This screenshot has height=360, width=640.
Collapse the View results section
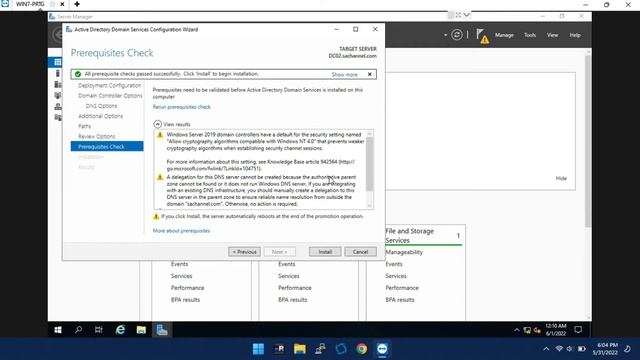coord(158,124)
